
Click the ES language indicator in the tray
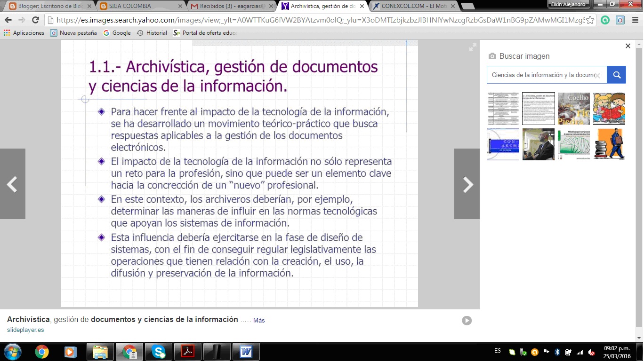(497, 350)
